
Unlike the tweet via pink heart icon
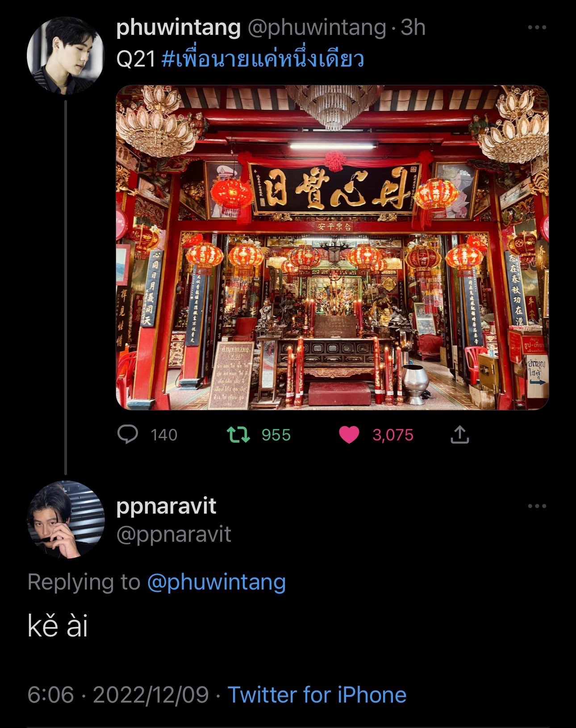[x=349, y=435]
